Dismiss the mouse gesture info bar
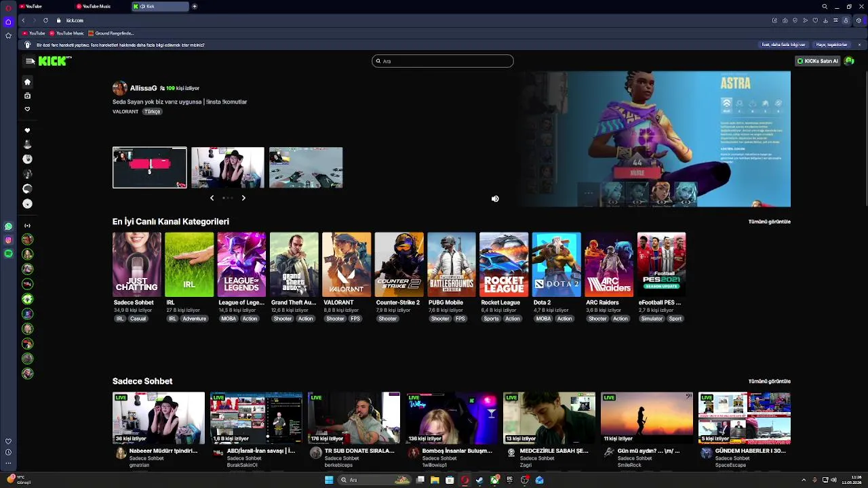The image size is (868, 488). click(859, 45)
